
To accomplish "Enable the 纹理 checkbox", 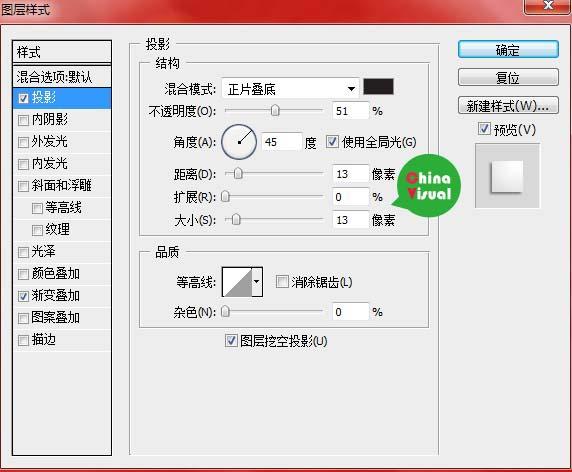I will pyautogui.click(x=37, y=231).
